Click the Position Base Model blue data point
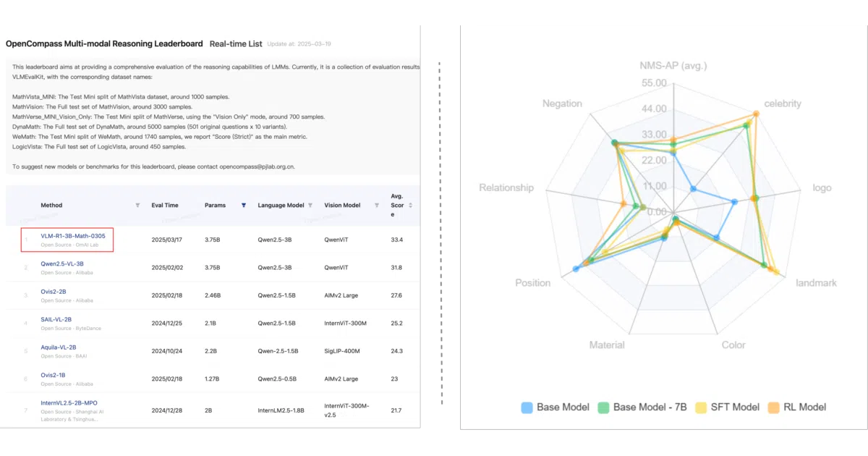The height and width of the screenshot is (456, 868). coord(576,269)
